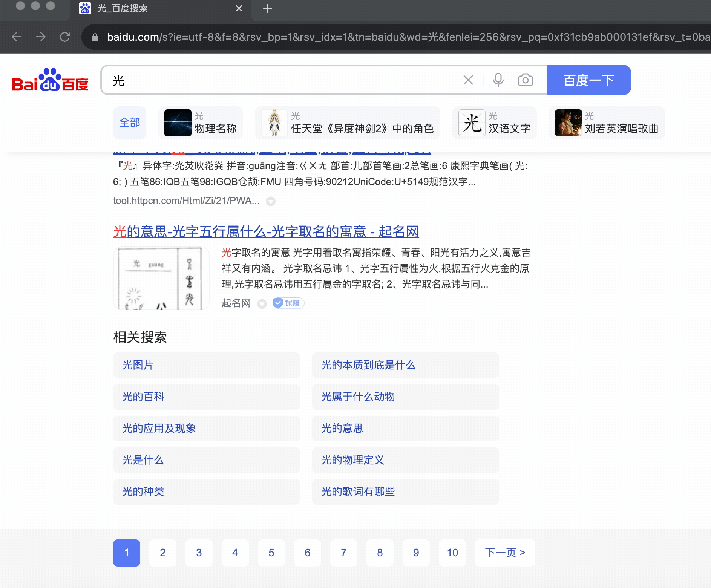
Task: Search related term 光是什么
Action: click(x=207, y=460)
